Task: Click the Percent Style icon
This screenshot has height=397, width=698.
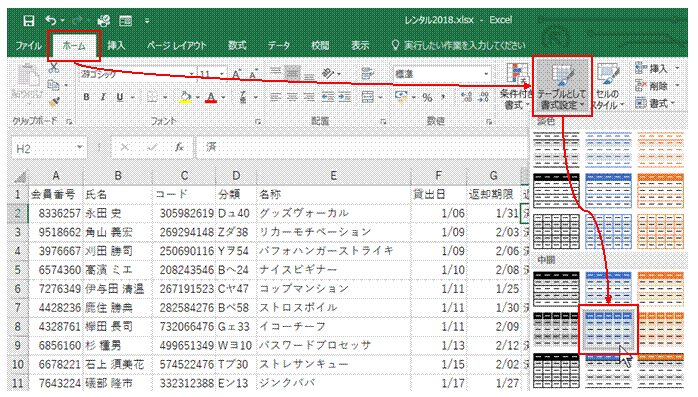Action: click(427, 97)
